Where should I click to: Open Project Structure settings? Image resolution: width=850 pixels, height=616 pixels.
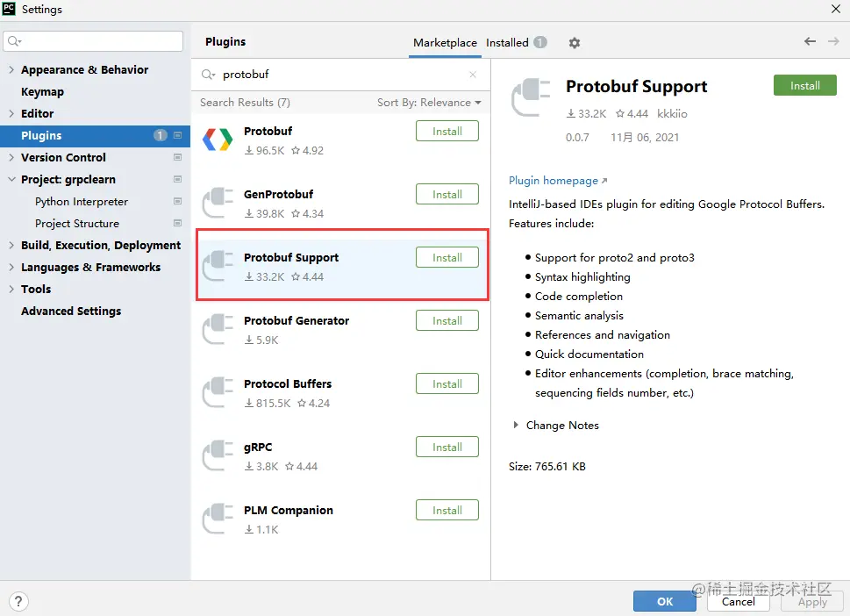click(77, 224)
